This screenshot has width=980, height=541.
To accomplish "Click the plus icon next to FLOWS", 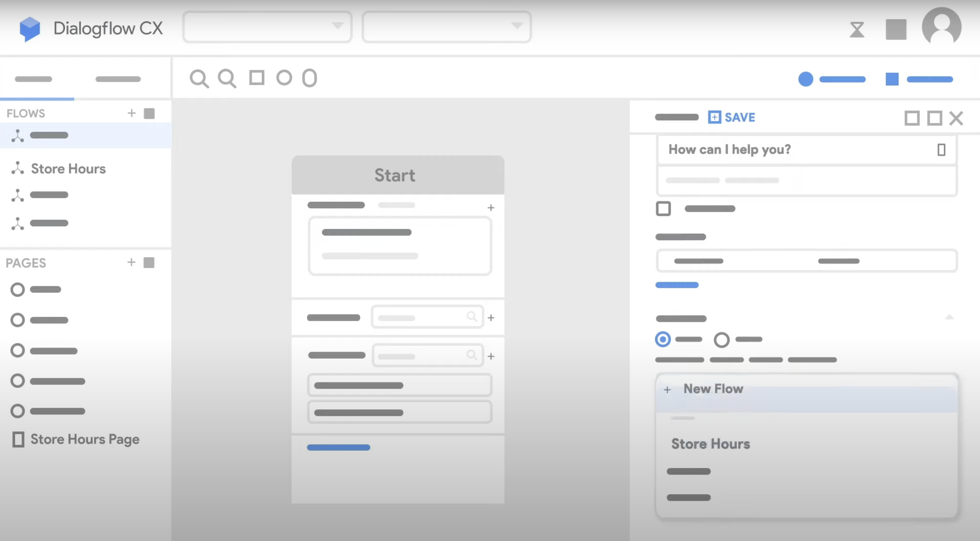I will [x=131, y=113].
